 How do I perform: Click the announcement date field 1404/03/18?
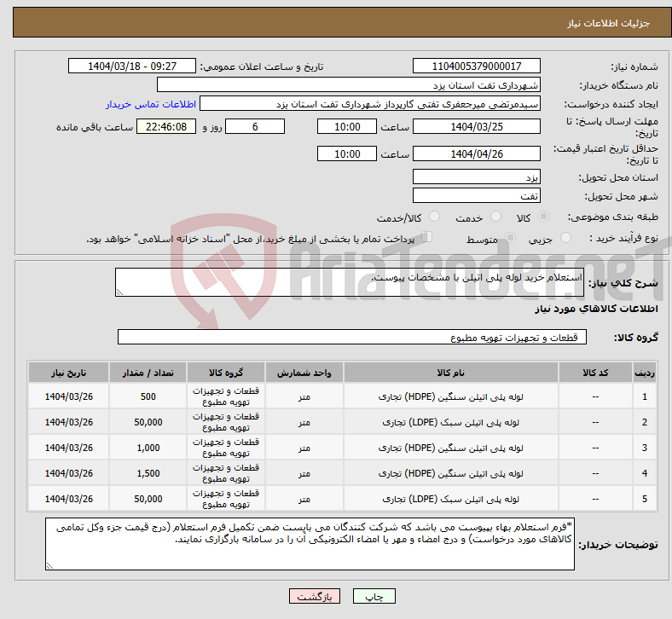point(132,67)
